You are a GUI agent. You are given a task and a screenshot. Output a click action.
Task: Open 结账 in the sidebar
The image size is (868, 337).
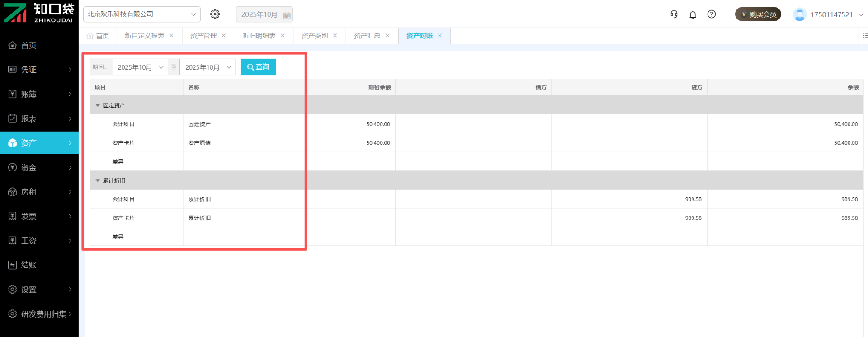point(39,265)
